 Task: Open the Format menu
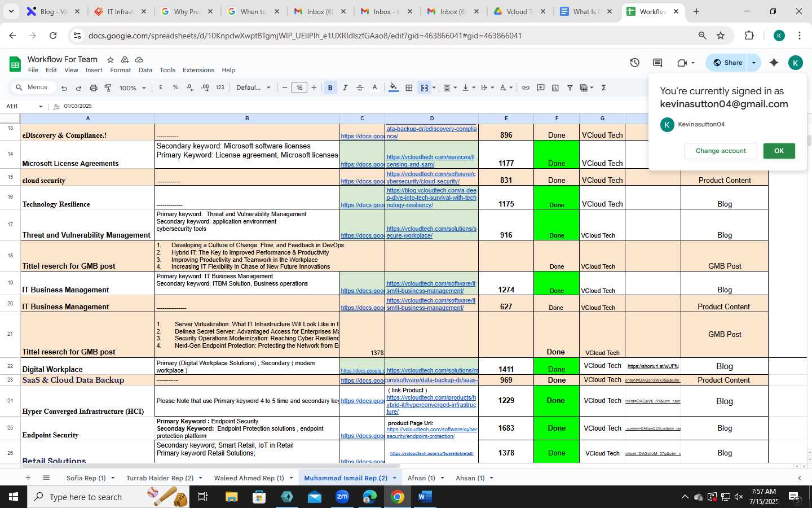click(120, 70)
